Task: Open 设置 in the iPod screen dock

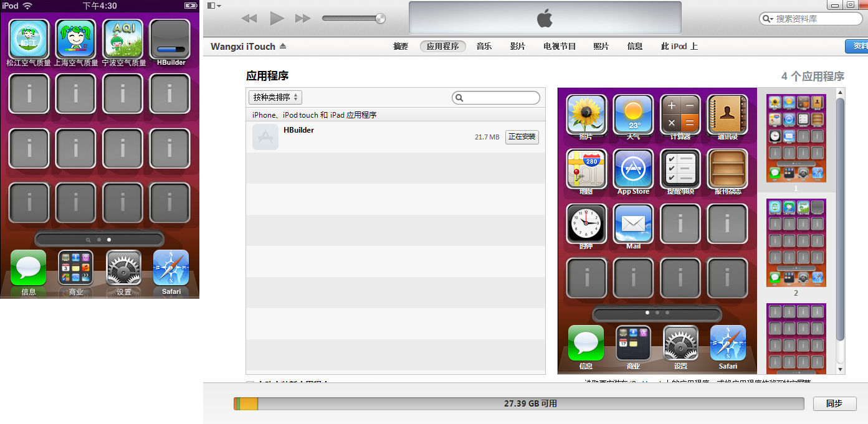Action: (123, 268)
